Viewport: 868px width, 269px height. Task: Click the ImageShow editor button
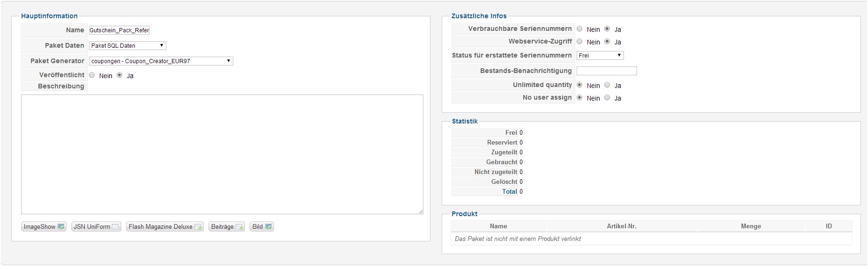click(44, 227)
